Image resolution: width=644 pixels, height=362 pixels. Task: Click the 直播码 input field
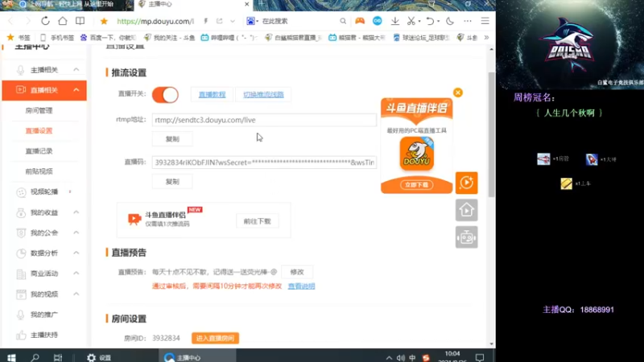click(x=264, y=162)
